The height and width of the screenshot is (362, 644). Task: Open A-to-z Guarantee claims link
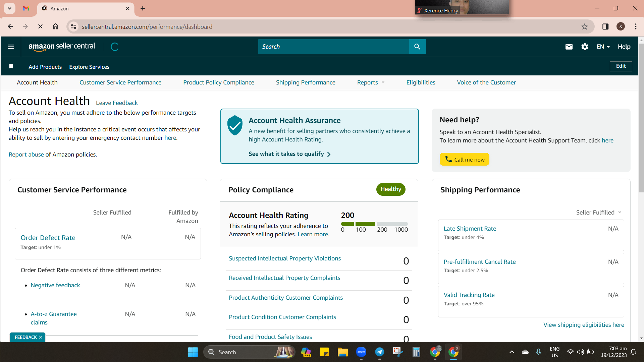(x=54, y=318)
